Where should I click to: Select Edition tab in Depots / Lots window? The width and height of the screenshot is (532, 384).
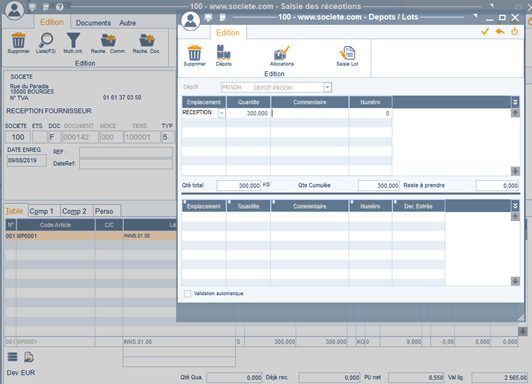pos(228,33)
